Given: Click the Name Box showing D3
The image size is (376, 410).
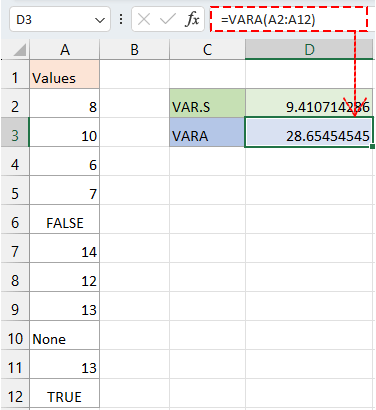Looking at the screenshot, I should (x=60, y=20).
